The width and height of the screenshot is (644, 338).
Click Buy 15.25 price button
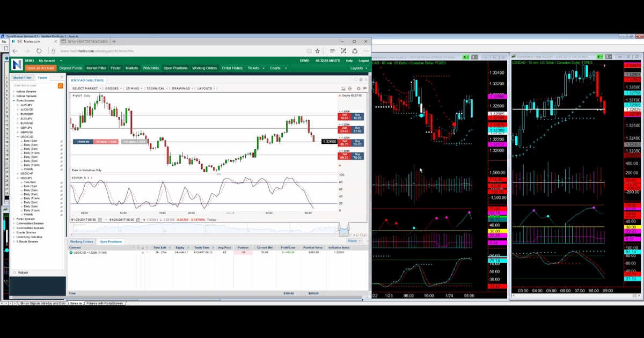pyautogui.click(x=357, y=116)
